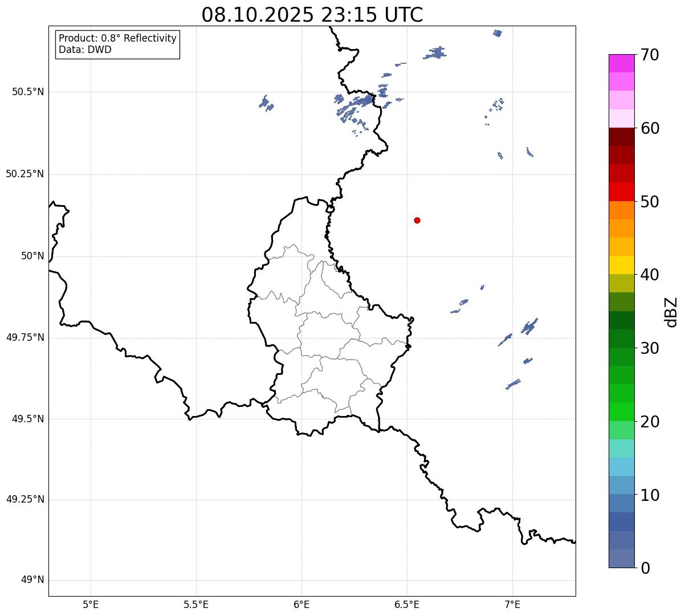
Task: Click the longitude label "6.5°E"
Action: pos(407,604)
